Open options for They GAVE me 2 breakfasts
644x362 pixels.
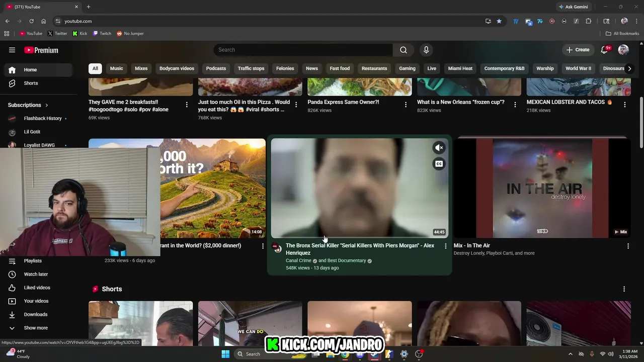coord(187,105)
